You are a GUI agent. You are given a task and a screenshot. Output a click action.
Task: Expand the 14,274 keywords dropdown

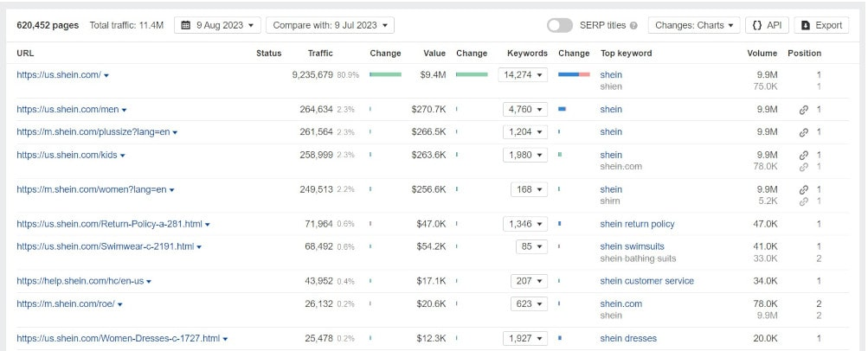point(524,75)
